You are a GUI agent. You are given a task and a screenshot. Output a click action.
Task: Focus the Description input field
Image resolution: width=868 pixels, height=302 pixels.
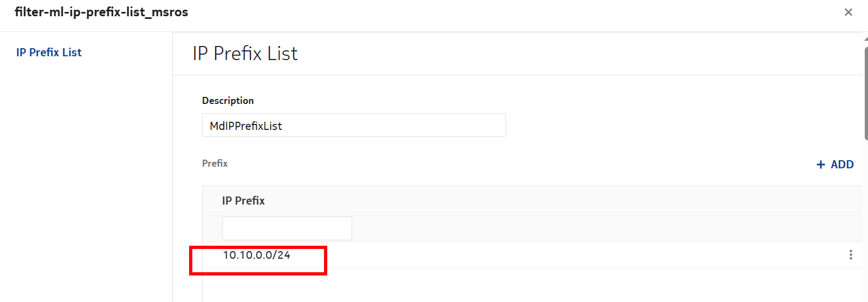click(353, 126)
